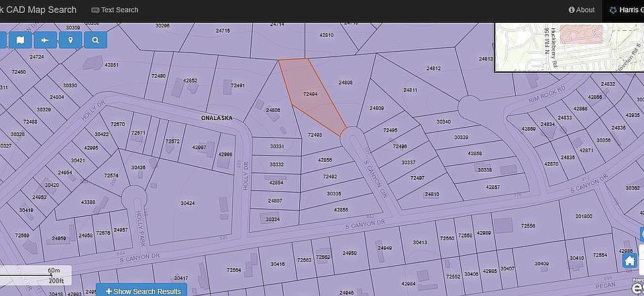Activate the location pin marker tool
644x296 pixels.
pyautogui.click(x=70, y=40)
